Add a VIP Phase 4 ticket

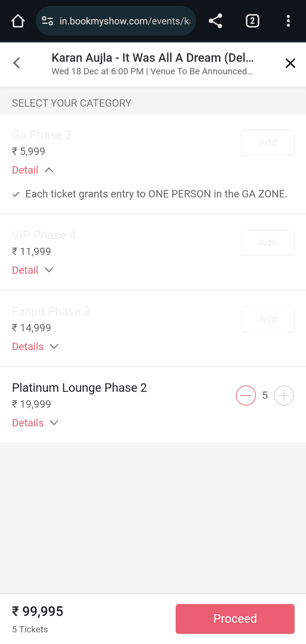[268, 243]
